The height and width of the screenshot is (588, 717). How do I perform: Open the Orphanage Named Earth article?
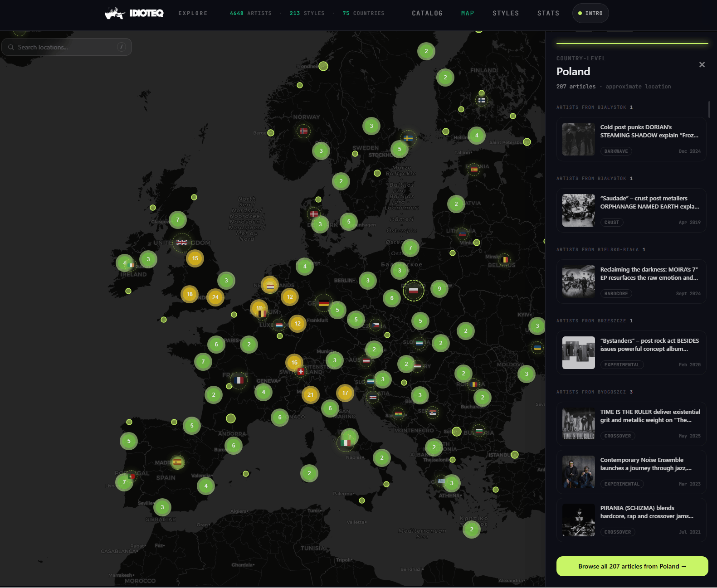pos(631,210)
